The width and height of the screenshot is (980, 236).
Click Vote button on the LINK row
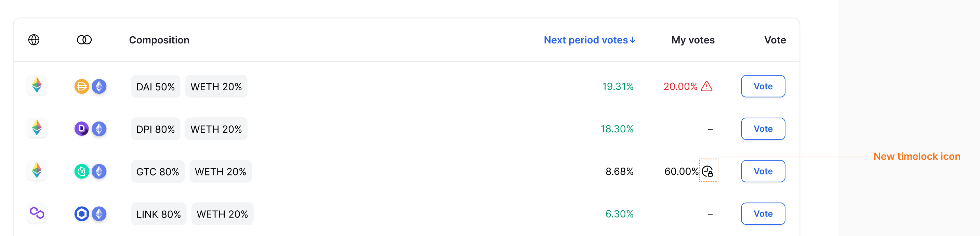[x=763, y=213]
